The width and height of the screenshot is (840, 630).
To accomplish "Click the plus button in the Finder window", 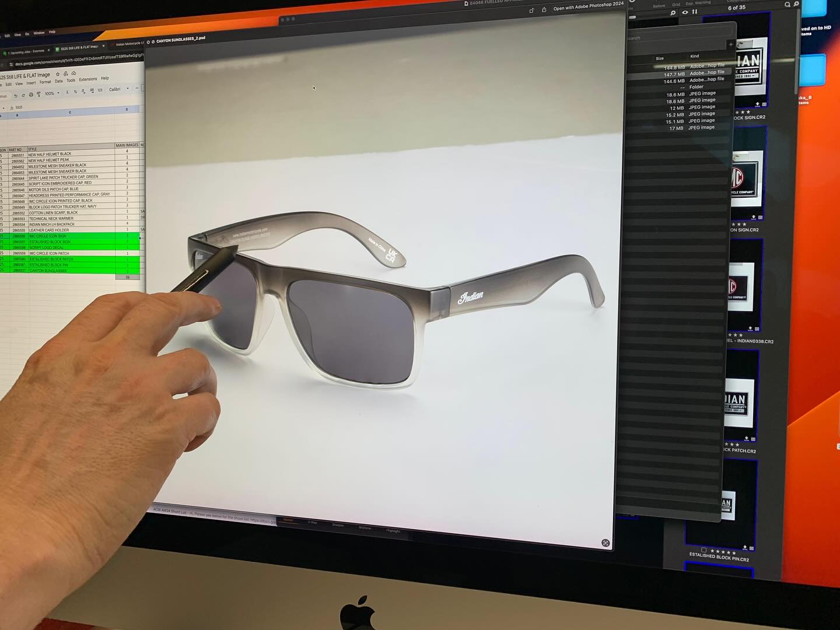I will click(x=730, y=44).
